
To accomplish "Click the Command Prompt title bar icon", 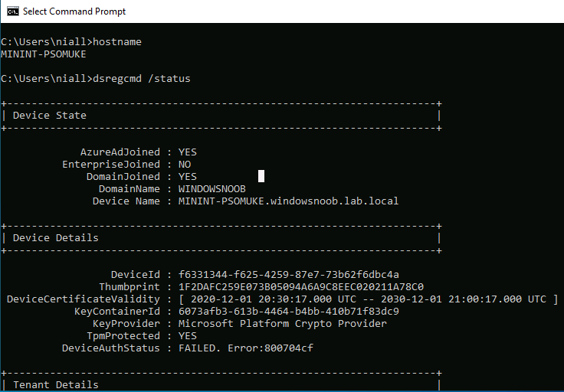I will [x=12, y=11].
